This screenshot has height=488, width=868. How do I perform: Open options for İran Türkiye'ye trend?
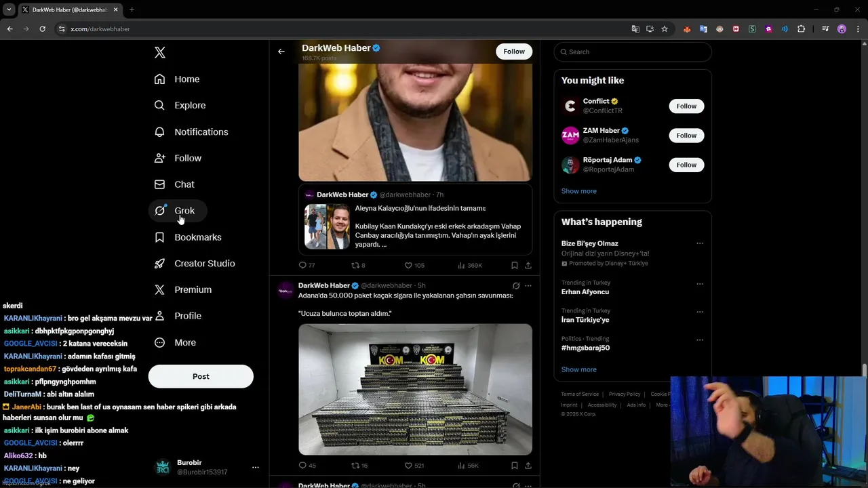pos(700,312)
